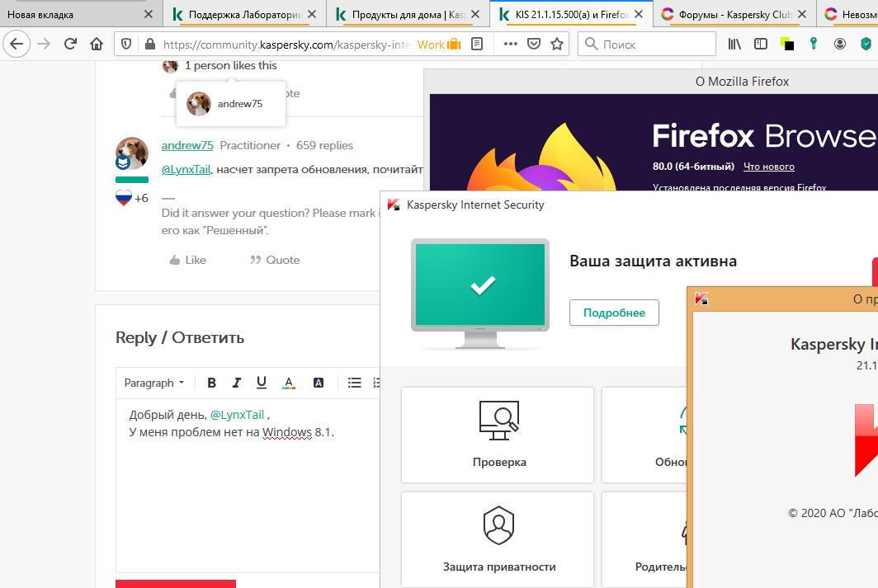The image size is (878, 588).
Task: Like andrew75's post
Action: click(x=187, y=260)
